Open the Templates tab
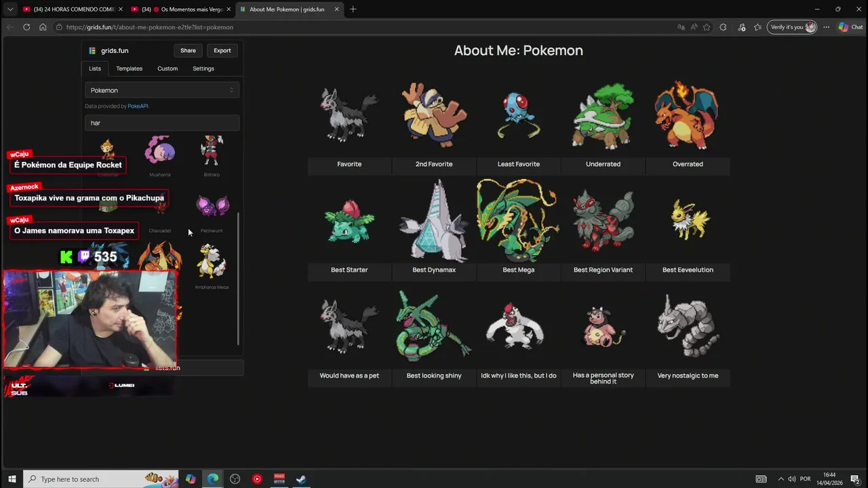The width and height of the screenshot is (868, 488). click(x=129, y=68)
